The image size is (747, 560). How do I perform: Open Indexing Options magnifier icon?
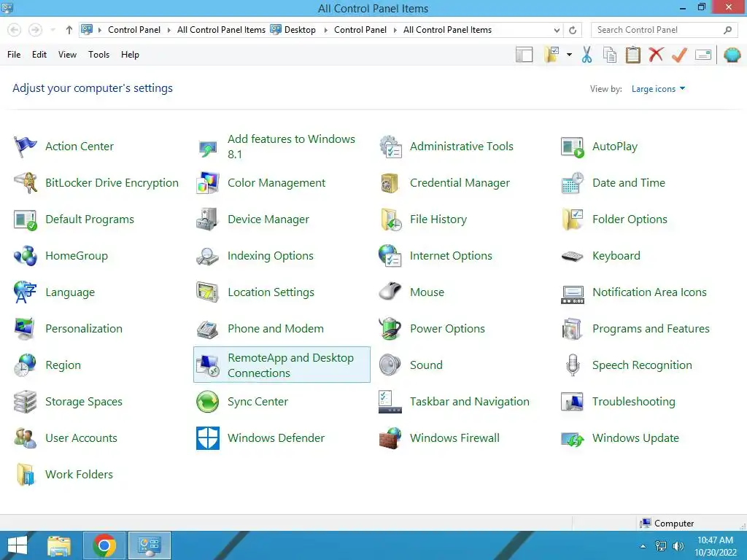tap(208, 256)
